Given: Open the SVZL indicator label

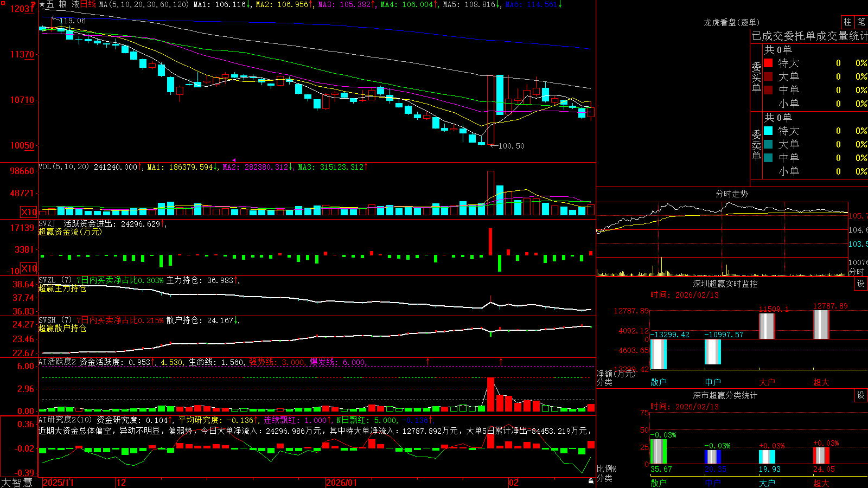Looking at the screenshot, I should point(47,280).
